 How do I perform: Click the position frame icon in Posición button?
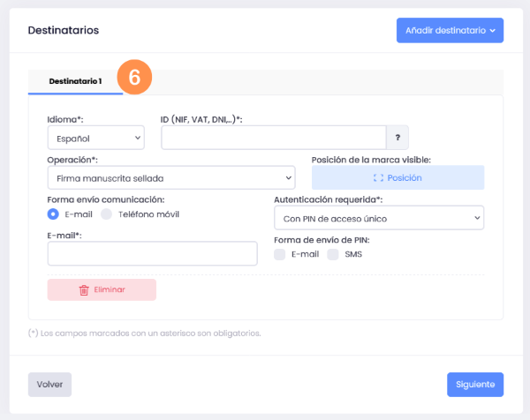tap(378, 178)
